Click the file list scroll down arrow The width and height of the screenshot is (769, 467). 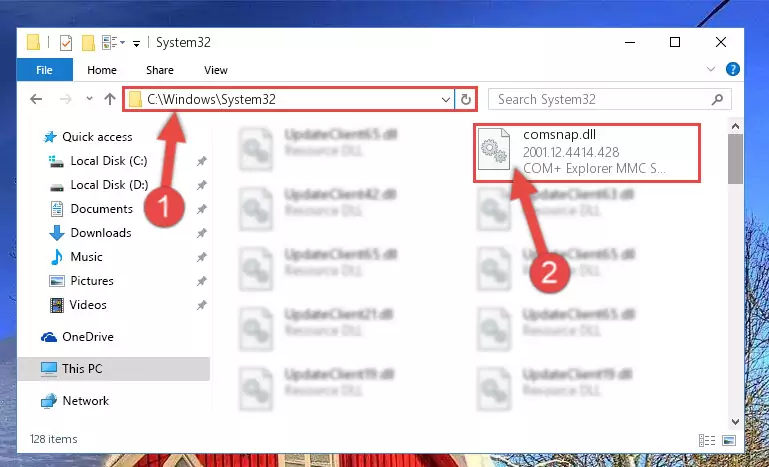point(735,421)
